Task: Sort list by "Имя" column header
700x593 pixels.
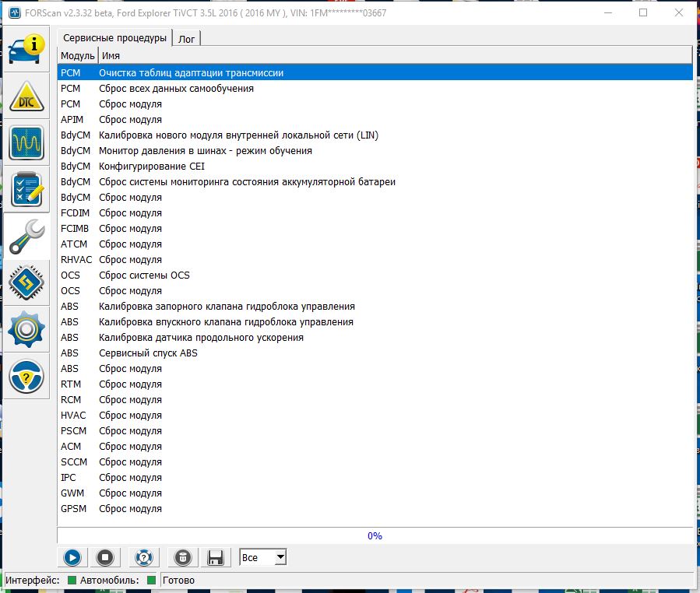Action: pos(111,56)
